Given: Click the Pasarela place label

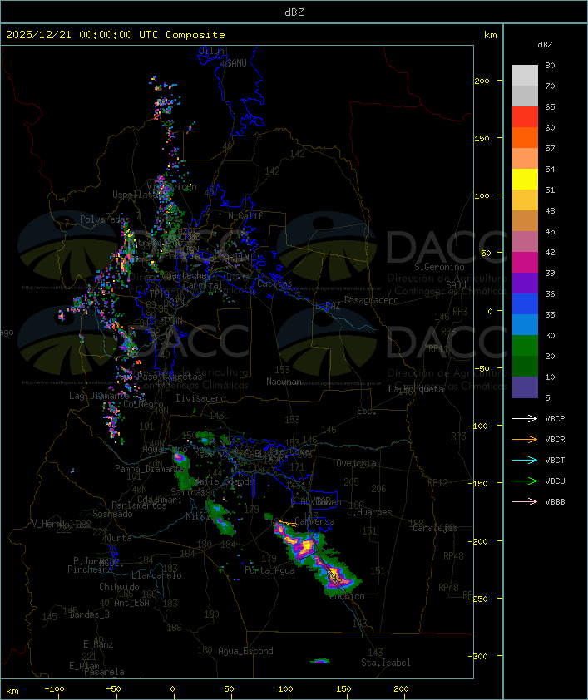Looking at the screenshot, I should coord(104,672).
